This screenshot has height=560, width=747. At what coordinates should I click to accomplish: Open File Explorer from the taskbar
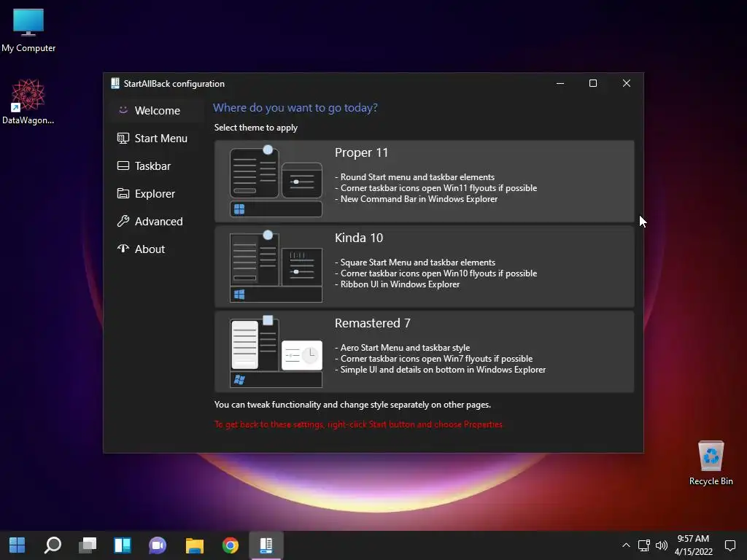[194, 545]
